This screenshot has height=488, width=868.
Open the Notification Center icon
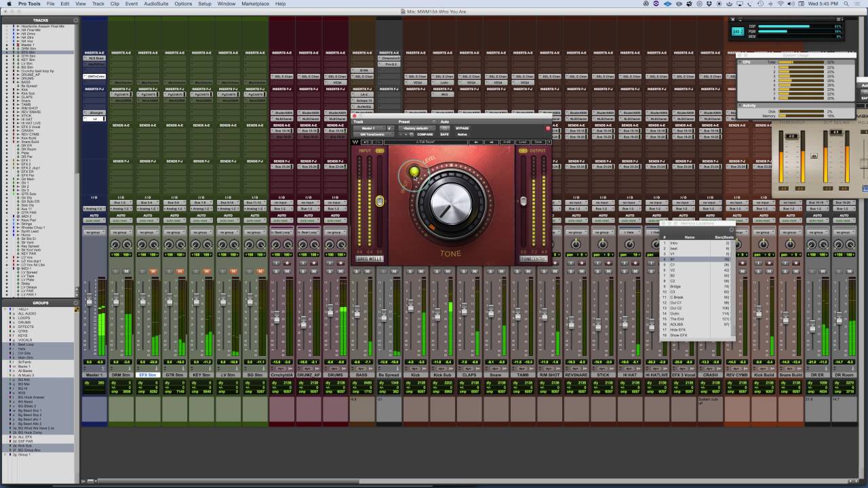(x=859, y=4)
